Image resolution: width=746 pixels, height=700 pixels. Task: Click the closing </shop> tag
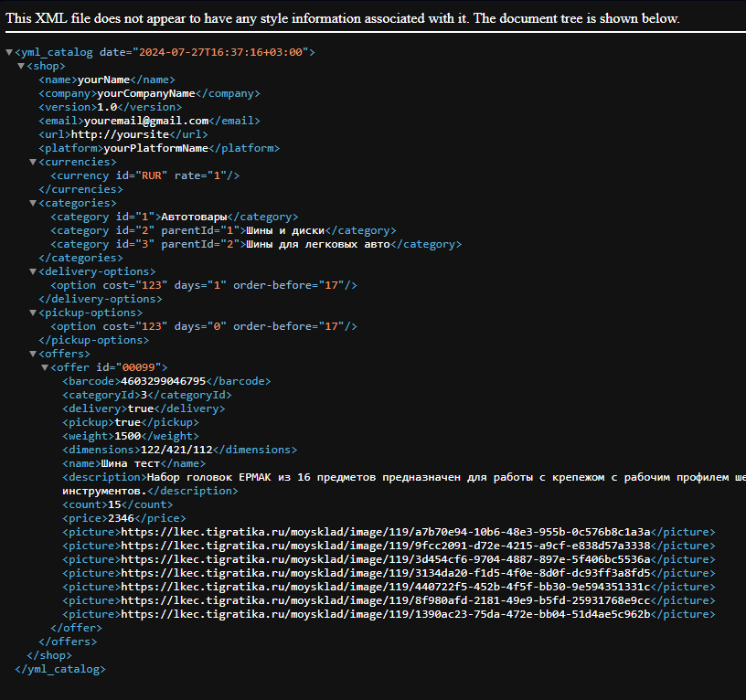tap(49, 656)
